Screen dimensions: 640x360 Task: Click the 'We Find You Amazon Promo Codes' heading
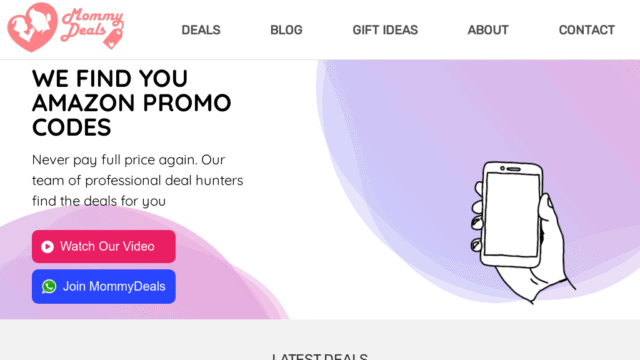[x=131, y=103]
